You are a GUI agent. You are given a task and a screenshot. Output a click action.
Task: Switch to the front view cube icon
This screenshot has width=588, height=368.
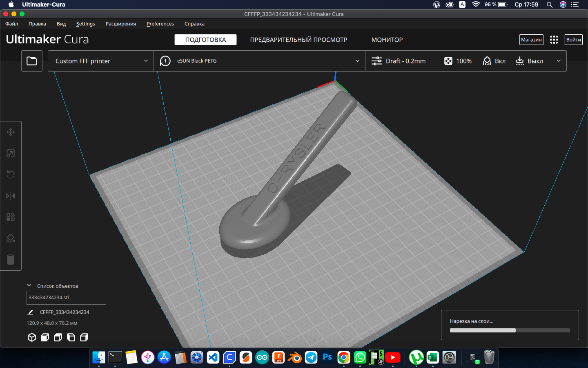45,337
